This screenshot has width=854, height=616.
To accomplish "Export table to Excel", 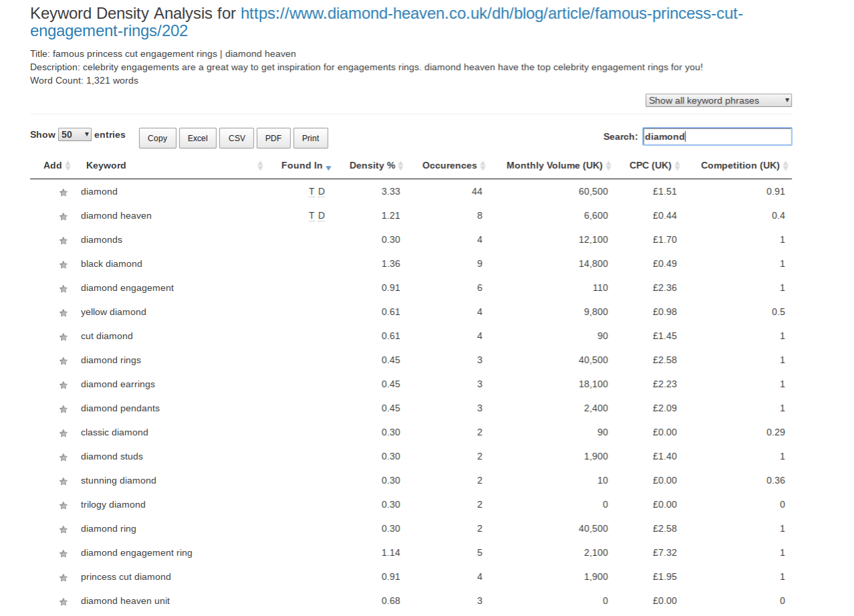I will (198, 138).
